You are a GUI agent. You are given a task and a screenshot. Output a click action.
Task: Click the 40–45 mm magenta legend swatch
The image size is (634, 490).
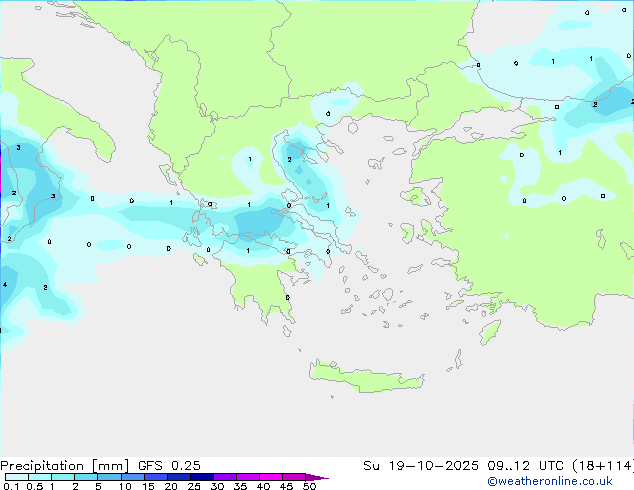[x=271, y=477]
